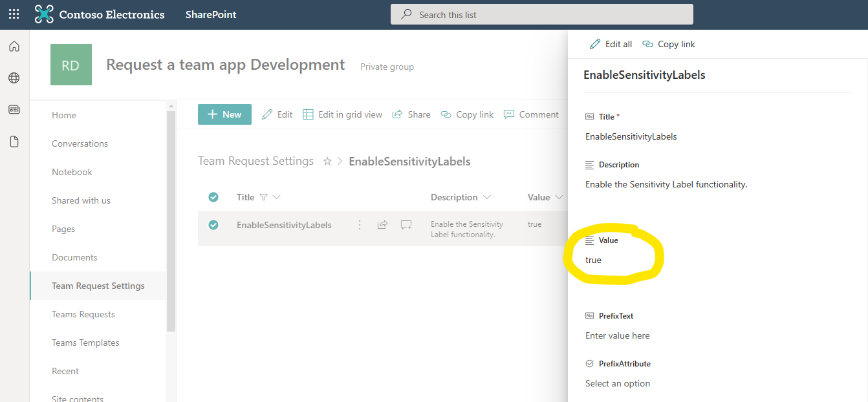The width and height of the screenshot is (868, 402).
Task: Open the app launcher waffle icon
Action: (x=14, y=14)
